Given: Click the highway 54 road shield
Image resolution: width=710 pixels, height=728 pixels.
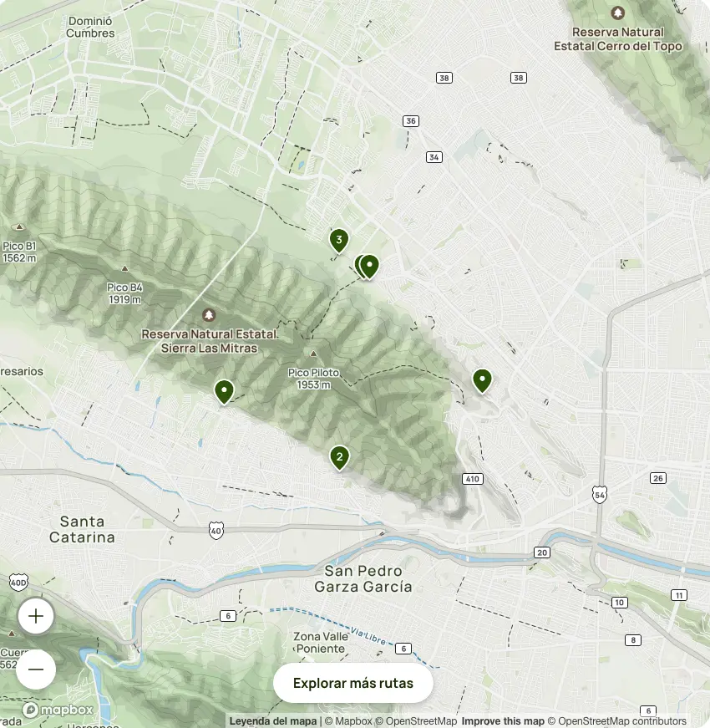Looking at the screenshot, I should (x=599, y=495).
